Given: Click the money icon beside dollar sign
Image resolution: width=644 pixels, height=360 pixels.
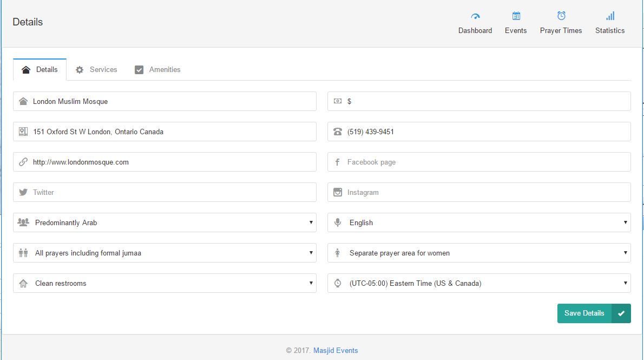Looking at the screenshot, I should tap(338, 101).
